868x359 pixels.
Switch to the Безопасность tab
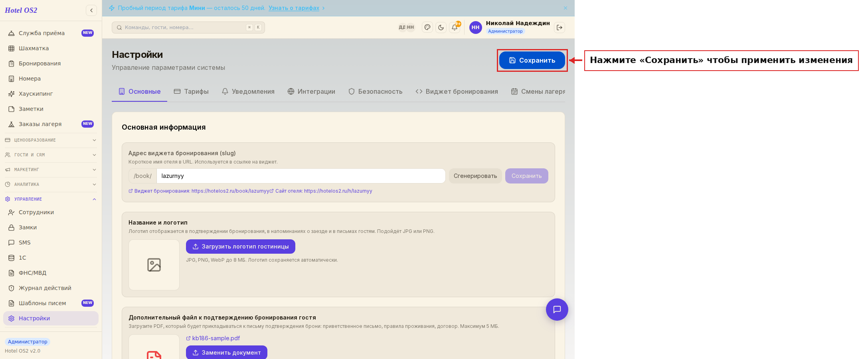375,91
